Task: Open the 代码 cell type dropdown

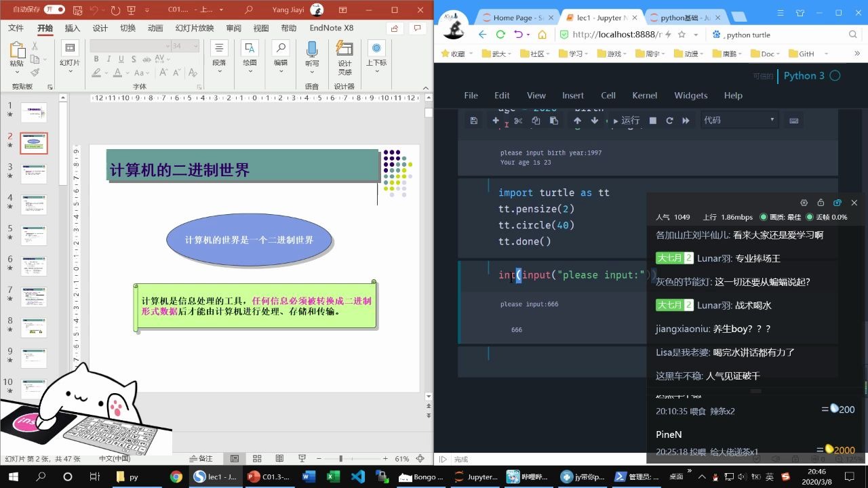Action: pyautogui.click(x=739, y=120)
